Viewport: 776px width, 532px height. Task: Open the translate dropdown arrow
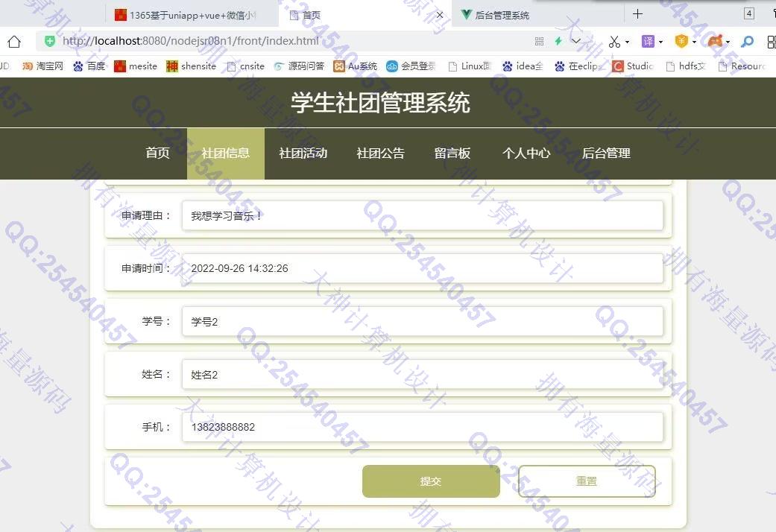(x=660, y=42)
